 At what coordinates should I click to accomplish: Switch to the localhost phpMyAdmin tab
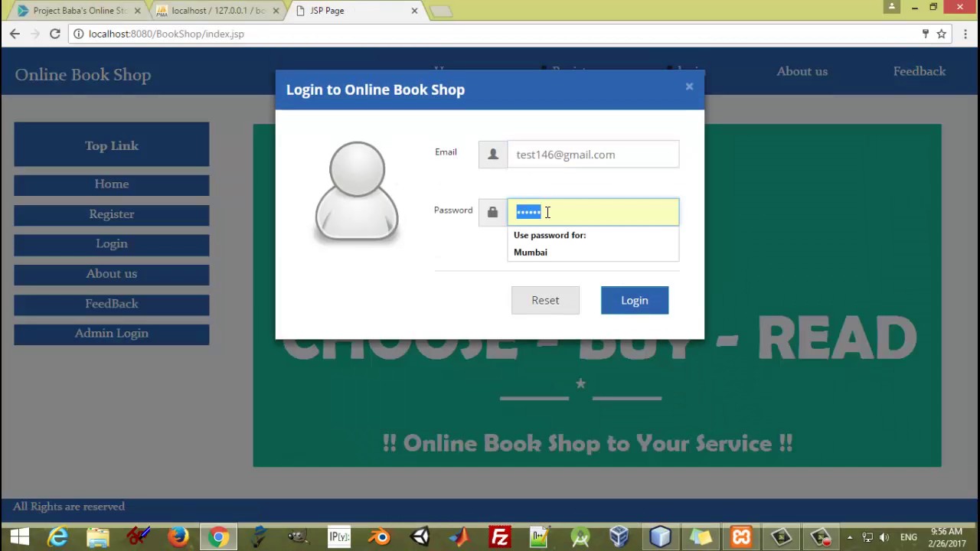click(x=218, y=11)
